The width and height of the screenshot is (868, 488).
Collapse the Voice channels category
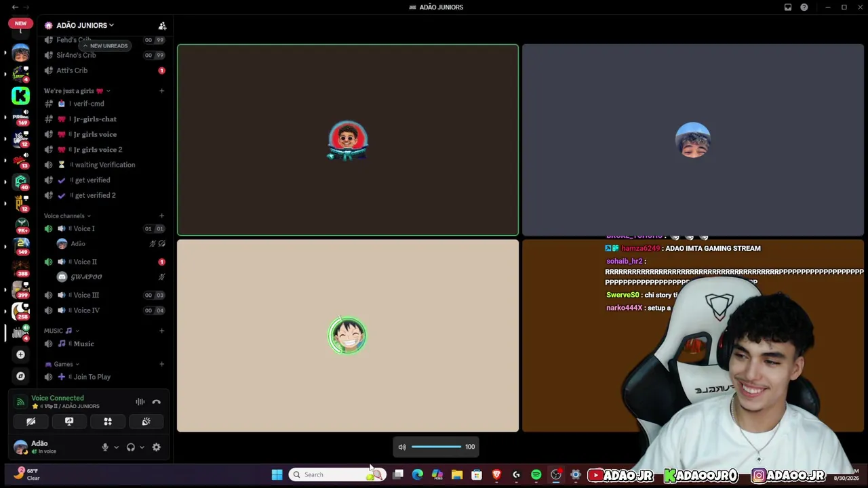click(x=67, y=216)
